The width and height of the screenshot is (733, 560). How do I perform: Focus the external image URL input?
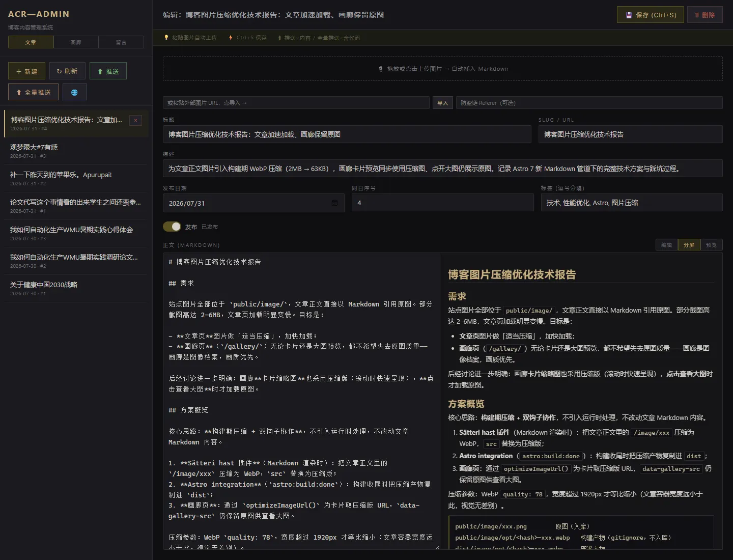tap(296, 103)
